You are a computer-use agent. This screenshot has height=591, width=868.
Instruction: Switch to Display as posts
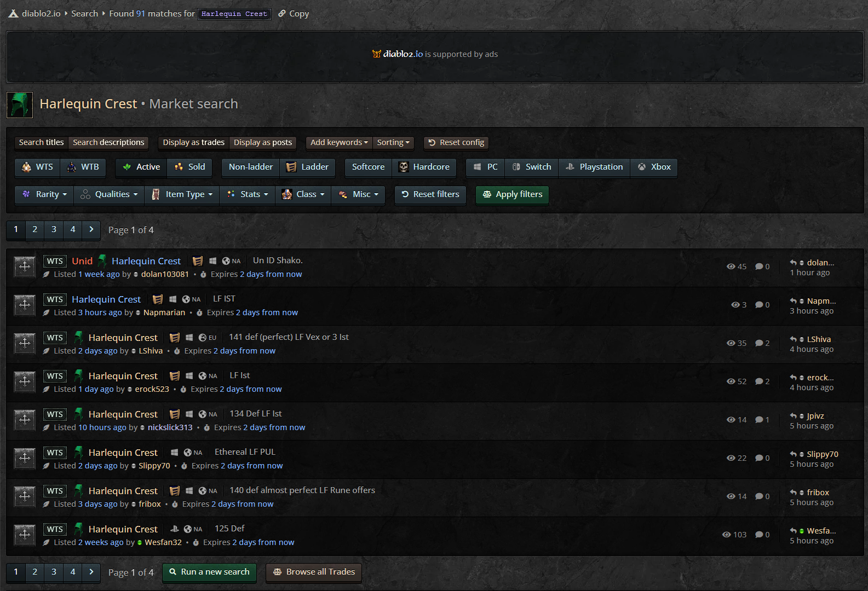point(263,142)
